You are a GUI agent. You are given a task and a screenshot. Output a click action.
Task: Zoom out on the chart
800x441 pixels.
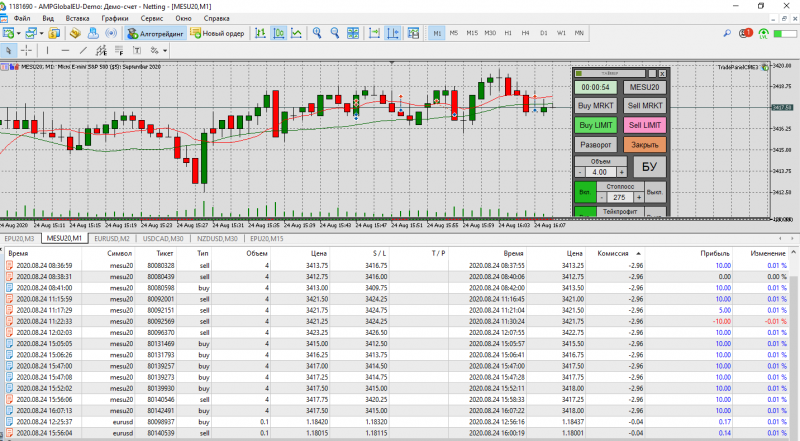click(335, 33)
